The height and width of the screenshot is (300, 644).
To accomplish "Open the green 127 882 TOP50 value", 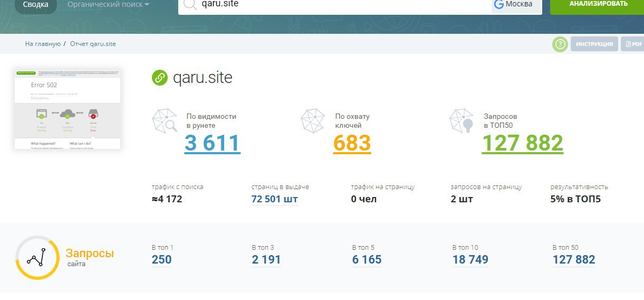I will [x=523, y=143].
